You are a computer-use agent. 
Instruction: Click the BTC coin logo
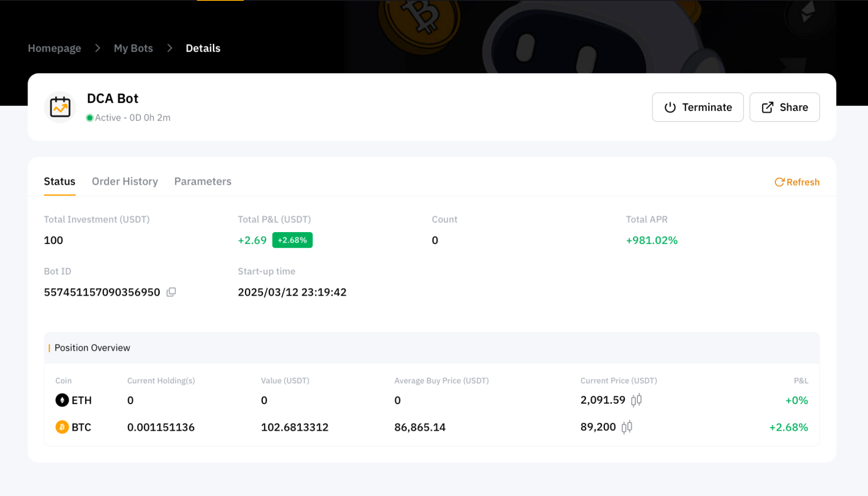(62, 427)
